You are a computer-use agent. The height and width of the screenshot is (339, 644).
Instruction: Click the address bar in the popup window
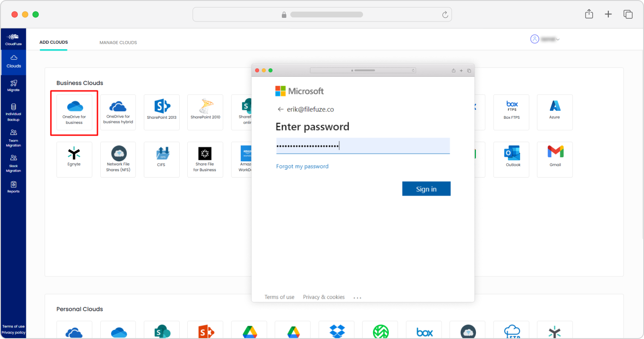click(363, 70)
